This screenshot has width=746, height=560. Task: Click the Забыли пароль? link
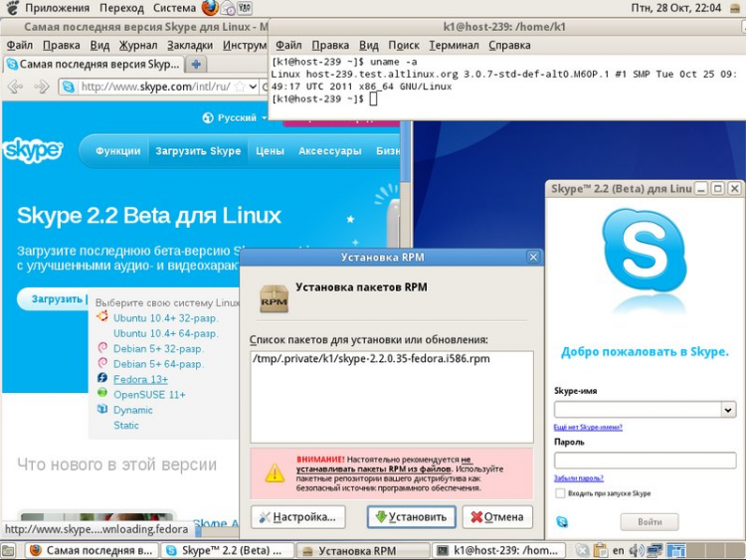point(579,478)
